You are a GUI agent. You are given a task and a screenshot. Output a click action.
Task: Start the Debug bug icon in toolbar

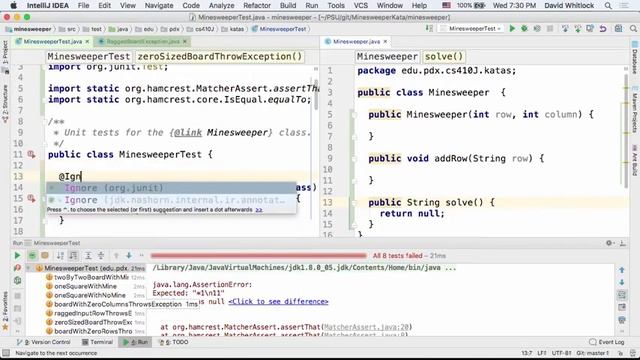coord(524,29)
